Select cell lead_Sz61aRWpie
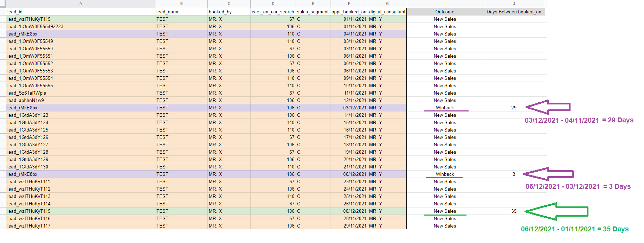 pyautogui.click(x=80, y=93)
